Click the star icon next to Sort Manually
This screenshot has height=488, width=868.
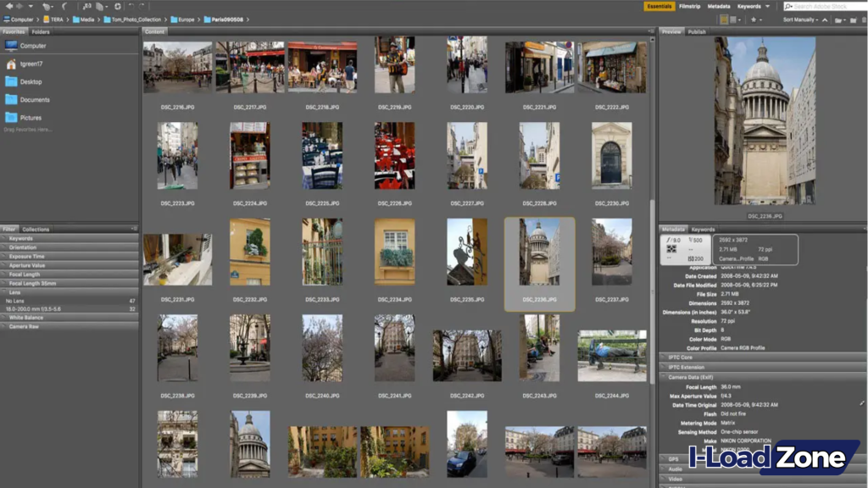[754, 19]
